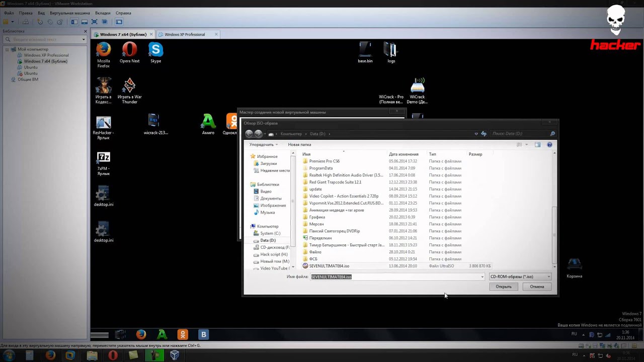Open the Файл menu
This screenshot has height=362, width=644.
tap(9, 13)
